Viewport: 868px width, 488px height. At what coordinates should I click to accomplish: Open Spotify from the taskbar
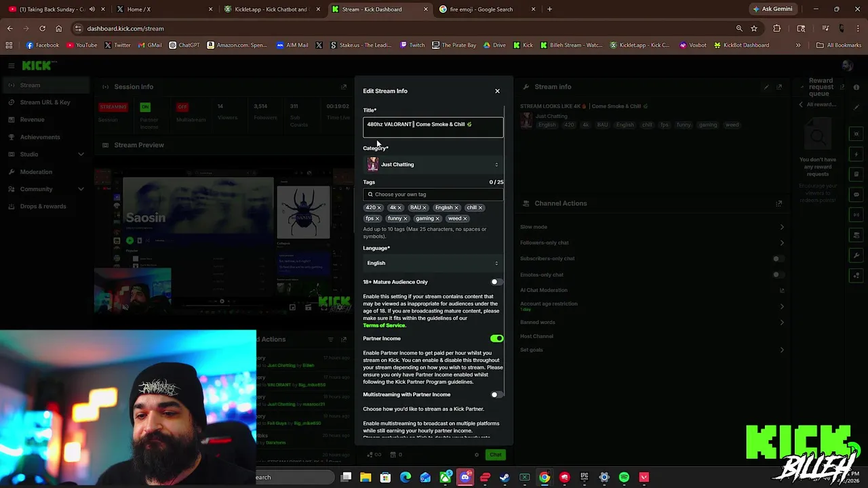tap(624, 477)
